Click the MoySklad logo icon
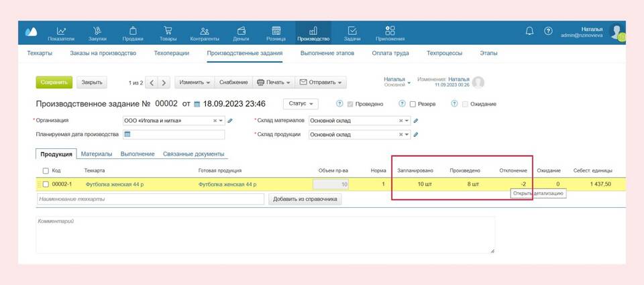Screen dimensions: 644x285 click(32, 32)
